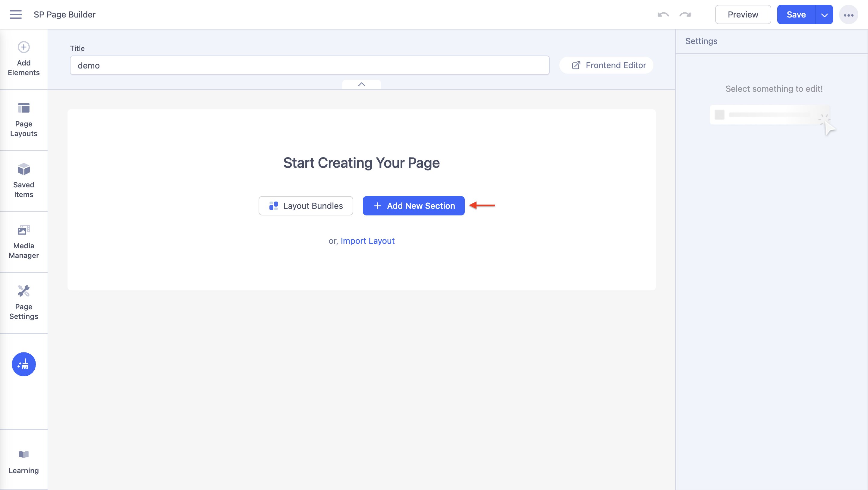Image resolution: width=868 pixels, height=490 pixels.
Task: Open the Frontend Editor
Action: coord(609,65)
